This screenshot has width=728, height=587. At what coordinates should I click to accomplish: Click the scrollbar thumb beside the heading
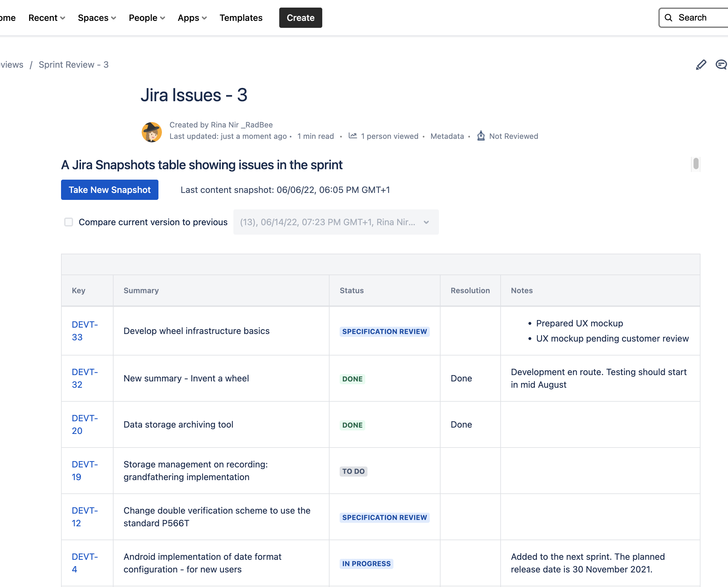coord(695,164)
